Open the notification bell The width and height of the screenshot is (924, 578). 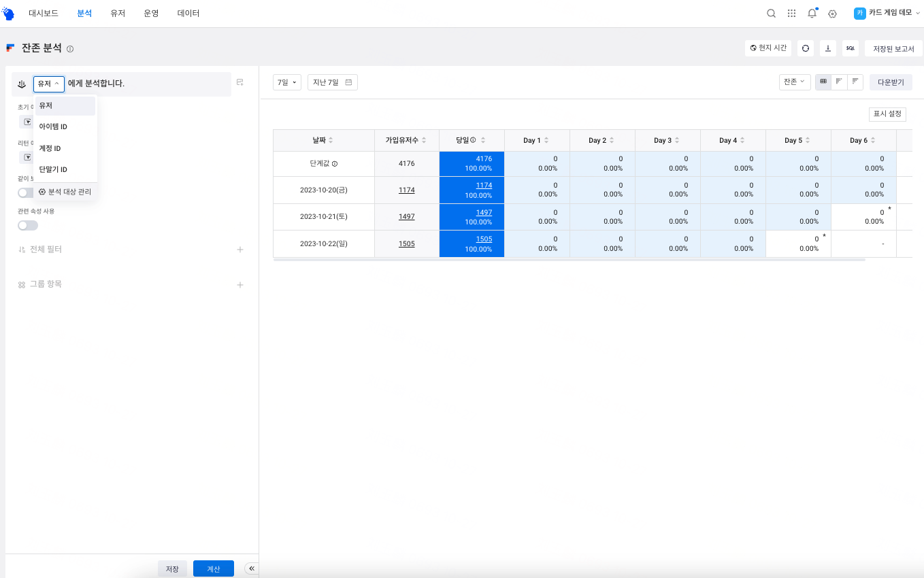pos(812,13)
